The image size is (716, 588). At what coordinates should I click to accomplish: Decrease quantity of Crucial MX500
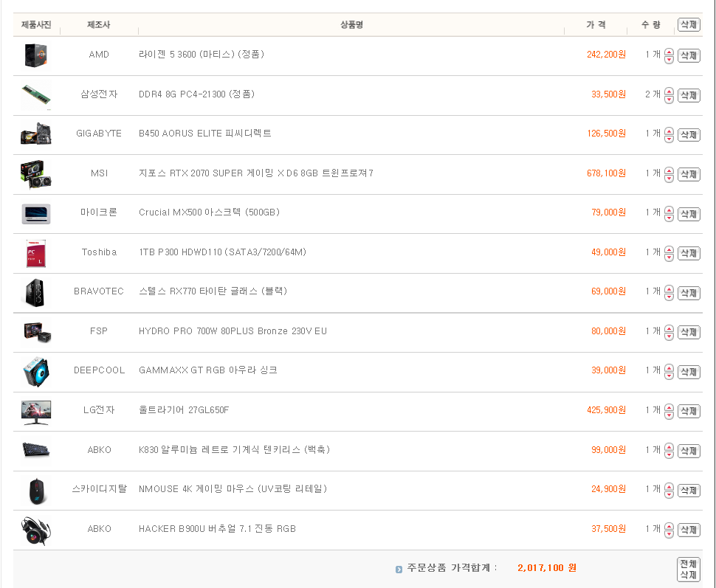tap(669, 218)
